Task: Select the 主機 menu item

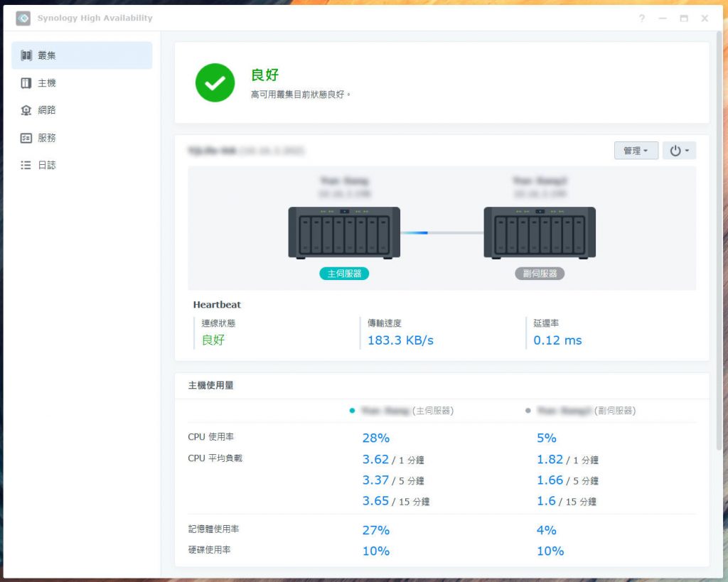Action: coord(82,83)
